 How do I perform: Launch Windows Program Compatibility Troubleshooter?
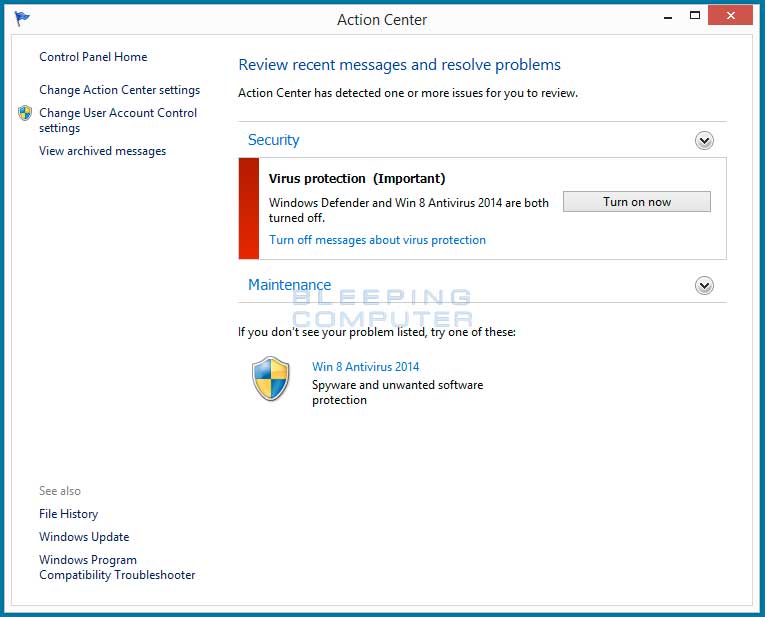pyautogui.click(x=117, y=567)
